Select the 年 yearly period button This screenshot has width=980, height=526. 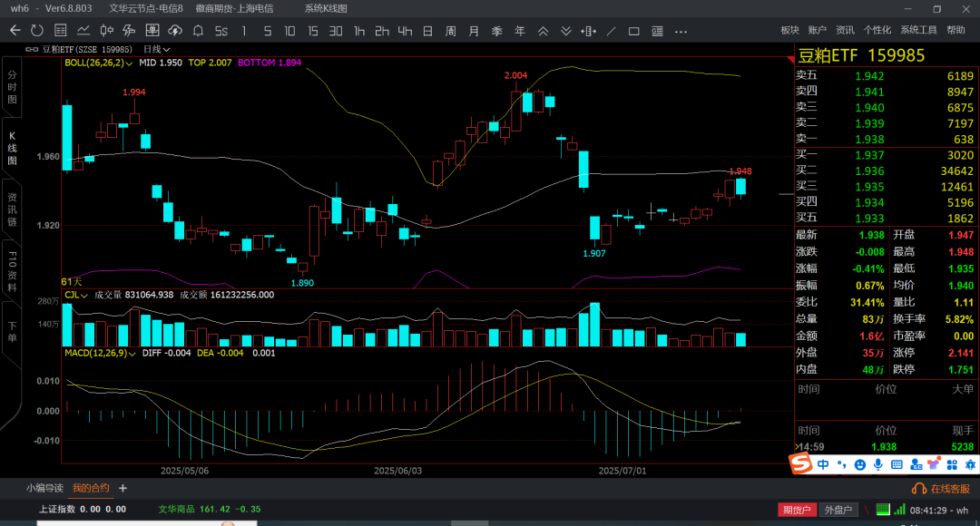[519, 31]
